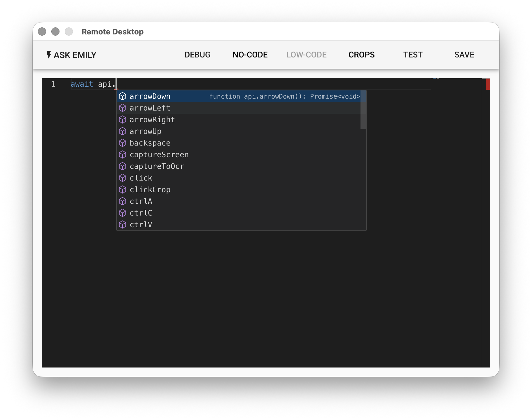Click the cube icon next to backspace
This screenshot has height=420, width=532.
click(x=123, y=143)
